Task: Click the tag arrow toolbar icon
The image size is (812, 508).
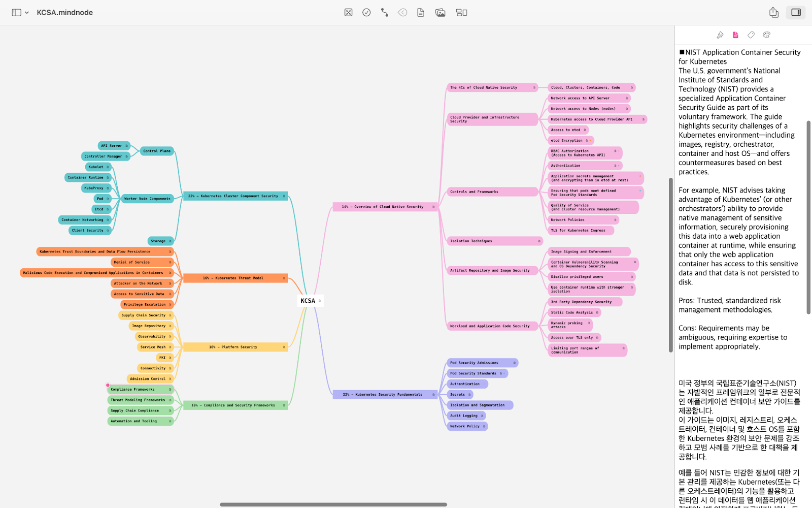Action: (402, 13)
